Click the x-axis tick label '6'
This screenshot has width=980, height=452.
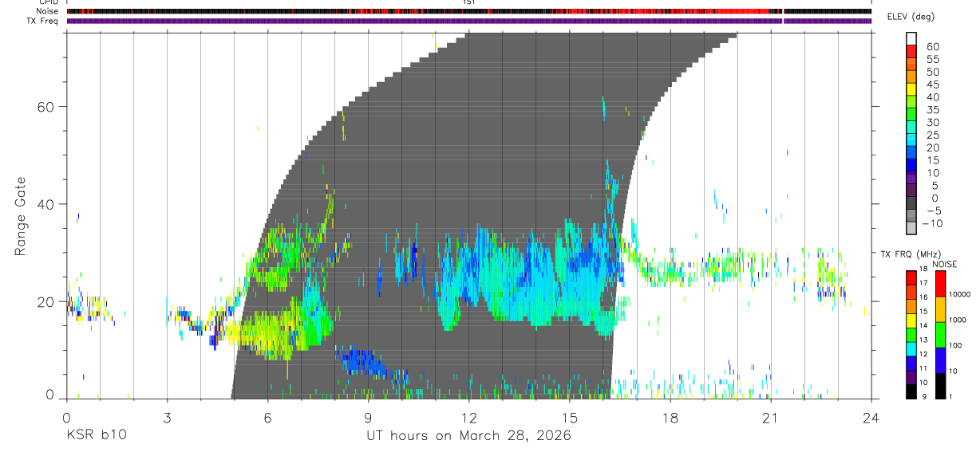(267, 418)
